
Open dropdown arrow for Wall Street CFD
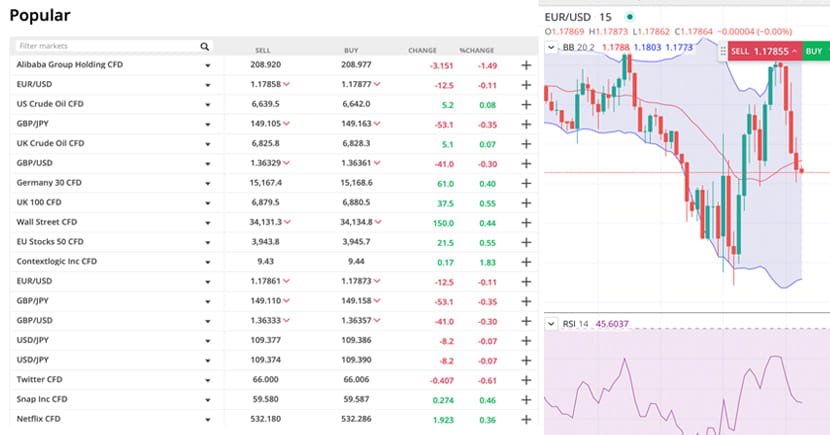click(208, 223)
